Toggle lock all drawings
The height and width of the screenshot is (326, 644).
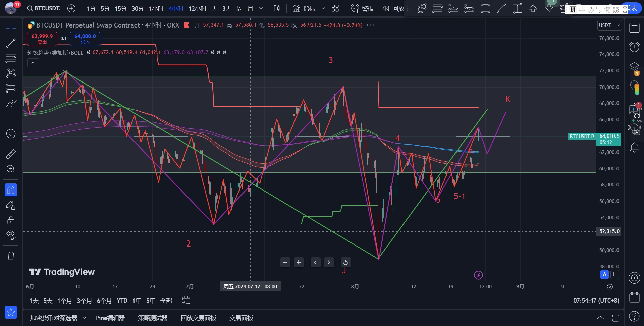tap(11, 220)
